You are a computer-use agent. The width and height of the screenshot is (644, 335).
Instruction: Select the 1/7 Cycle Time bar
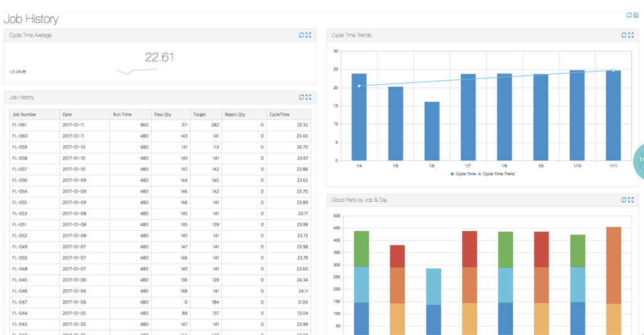[468, 118]
